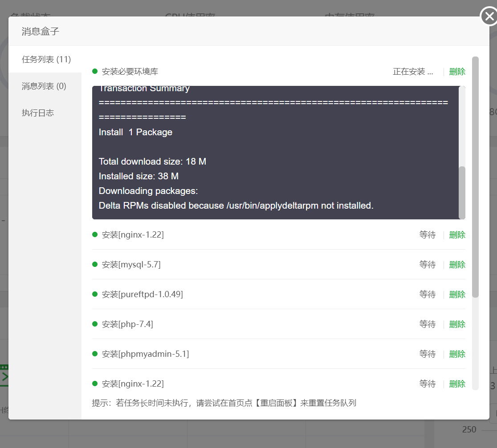
Task: Delete the last 安装[nginx-1.22] task
Action: point(457,384)
